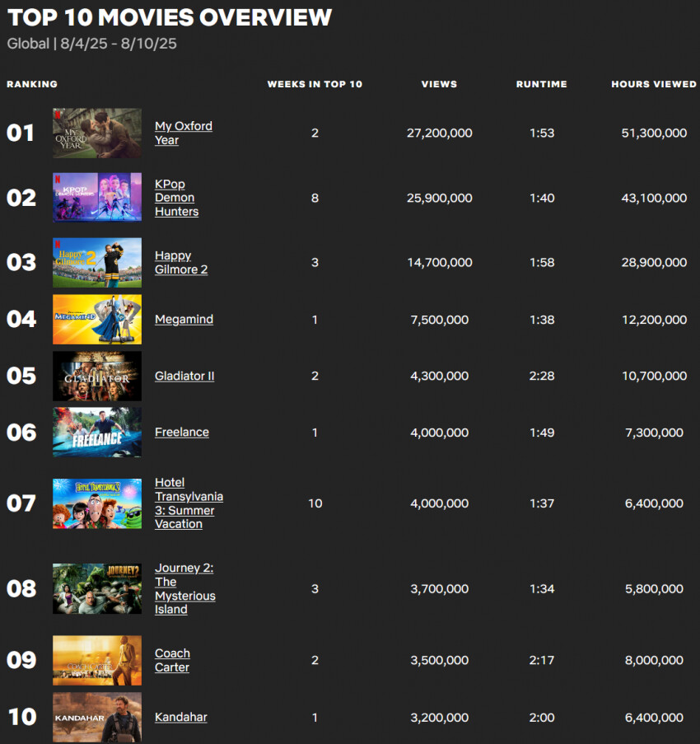700x744 pixels.
Task: Click the KPop Demon Hunters poster thumbnail
Action: coord(97,198)
